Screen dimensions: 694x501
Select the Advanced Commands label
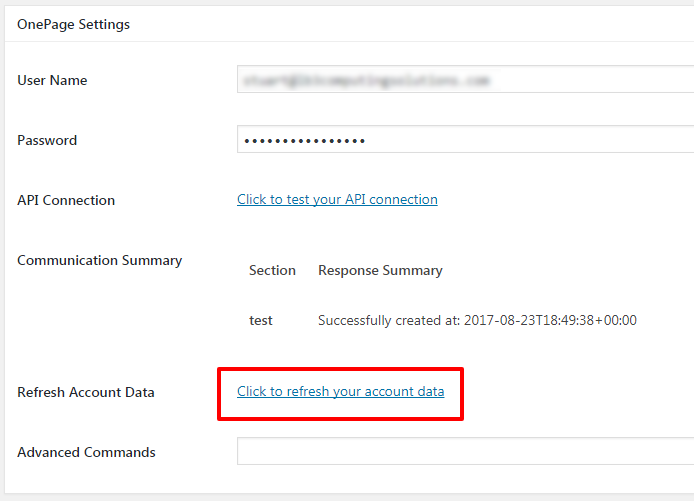tap(86, 453)
